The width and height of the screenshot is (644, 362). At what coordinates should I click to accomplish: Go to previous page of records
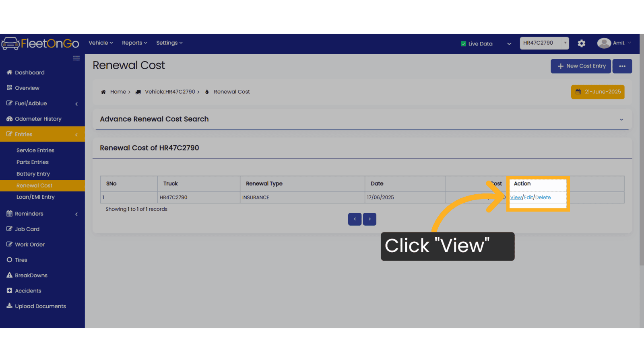tap(355, 219)
